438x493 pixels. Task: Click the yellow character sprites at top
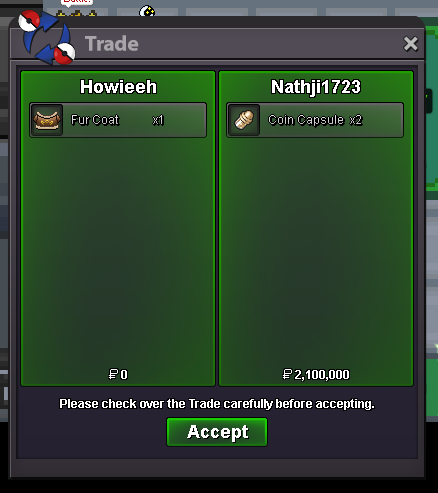click(x=77, y=14)
